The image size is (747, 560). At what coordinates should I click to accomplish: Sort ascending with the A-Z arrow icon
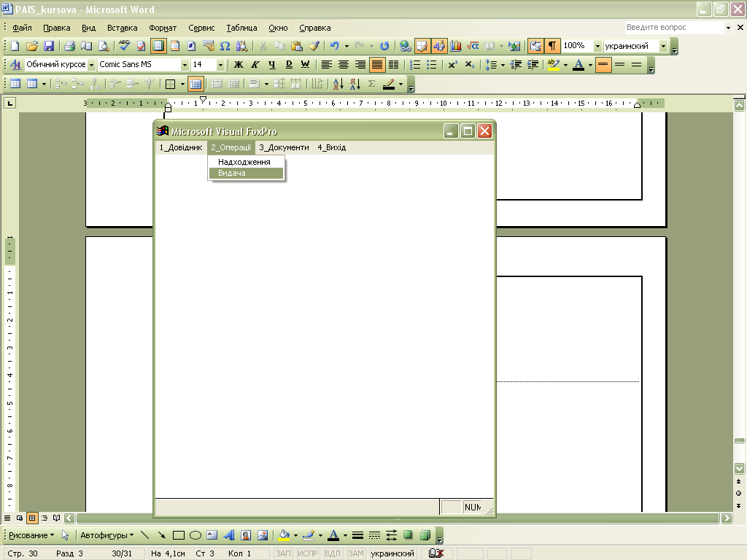coord(338,85)
